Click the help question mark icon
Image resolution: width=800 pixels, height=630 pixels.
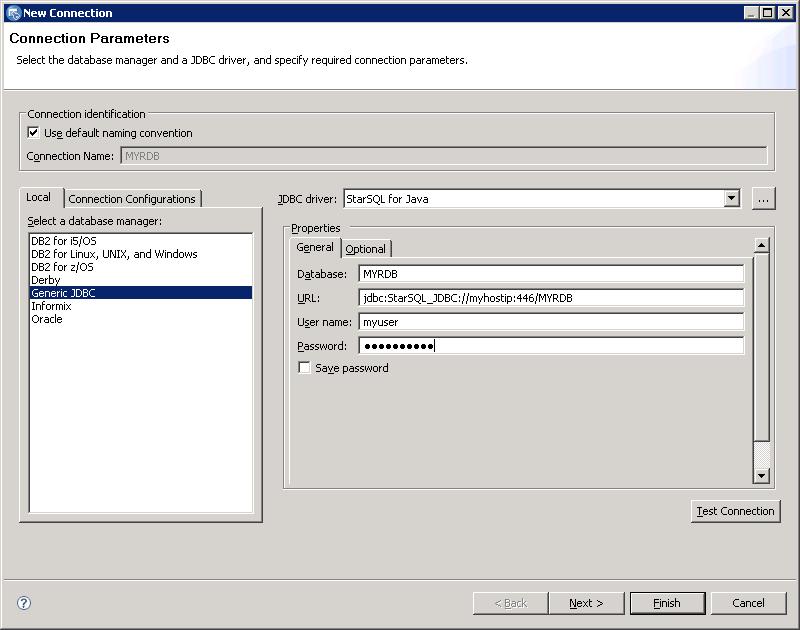[24, 603]
